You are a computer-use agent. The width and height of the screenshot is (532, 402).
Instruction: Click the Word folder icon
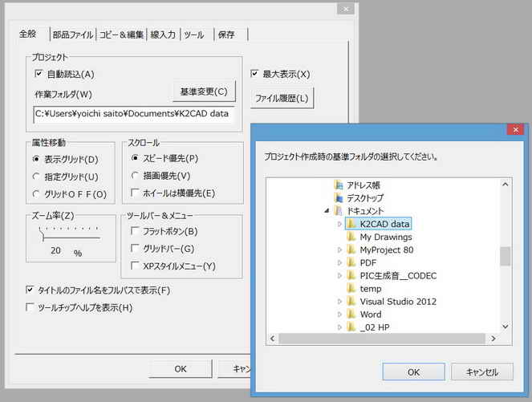click(351, 314)
